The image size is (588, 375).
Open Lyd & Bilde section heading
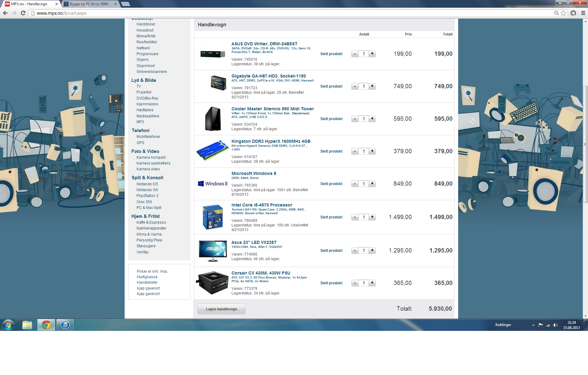click(x=144, y=80)
